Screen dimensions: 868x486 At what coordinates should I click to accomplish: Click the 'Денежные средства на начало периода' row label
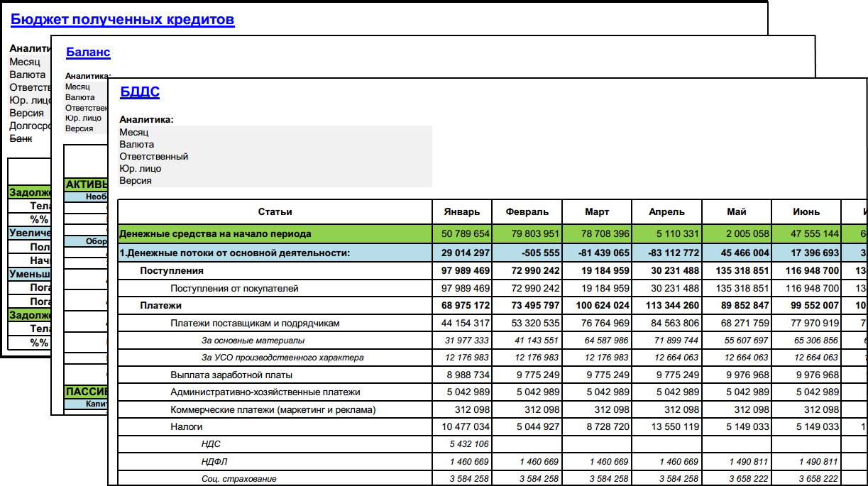(x=215, y=233)
